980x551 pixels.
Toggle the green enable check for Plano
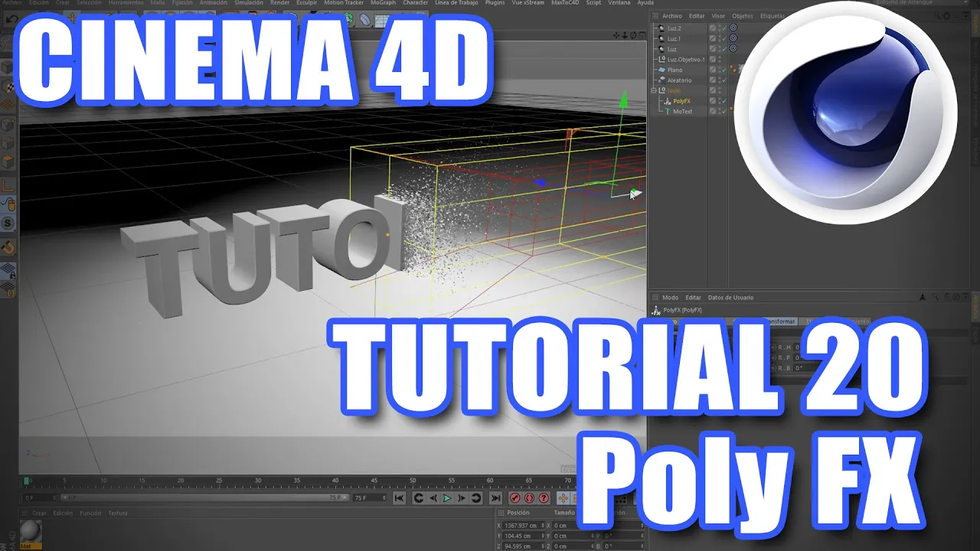[x=724, y=70]
